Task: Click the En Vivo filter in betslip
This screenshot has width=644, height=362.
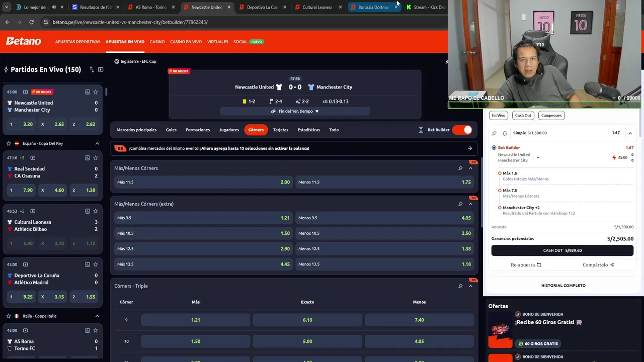Action: tap(499, 115)
